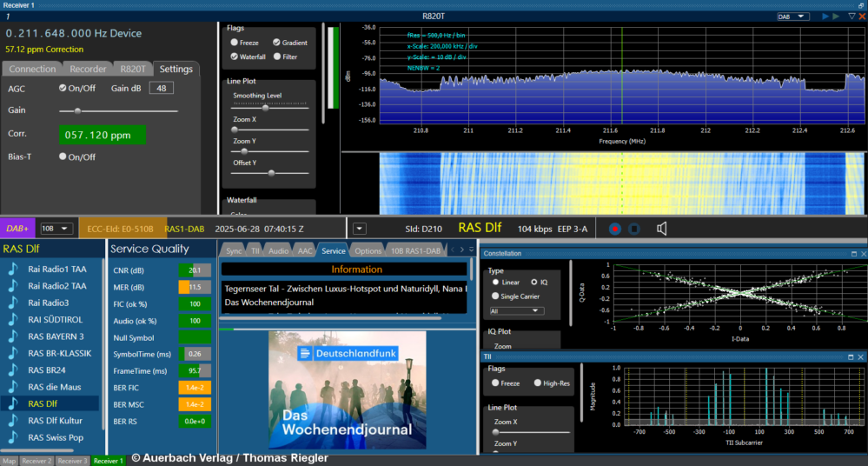Open the Options tab
The height and width of the screenshot is (466, 868).
click(x=368, y=250)
